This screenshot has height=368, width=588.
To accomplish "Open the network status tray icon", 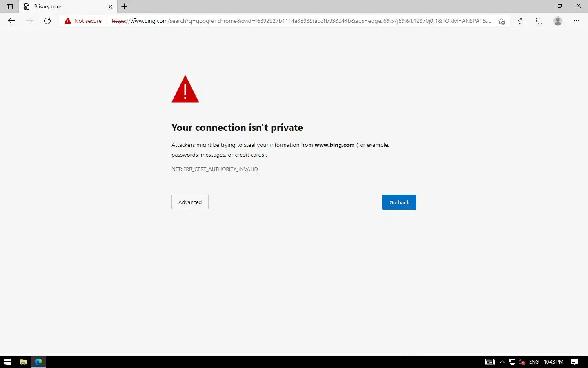I will click(512, 362).
